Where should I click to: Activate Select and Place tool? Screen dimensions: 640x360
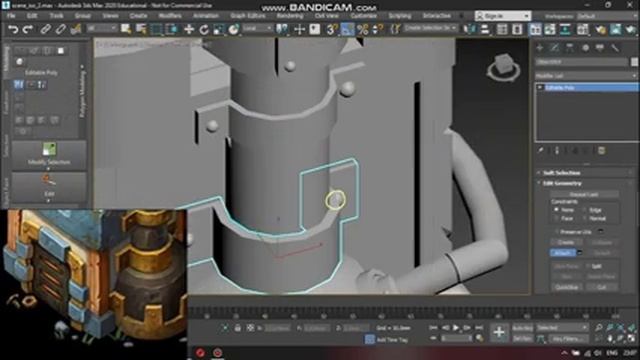234,29
